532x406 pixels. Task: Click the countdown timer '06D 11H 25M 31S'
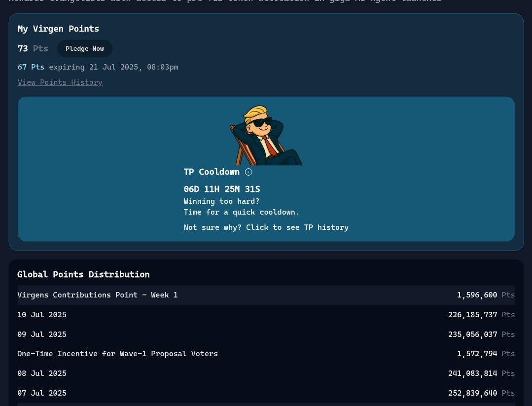point(222,189)
